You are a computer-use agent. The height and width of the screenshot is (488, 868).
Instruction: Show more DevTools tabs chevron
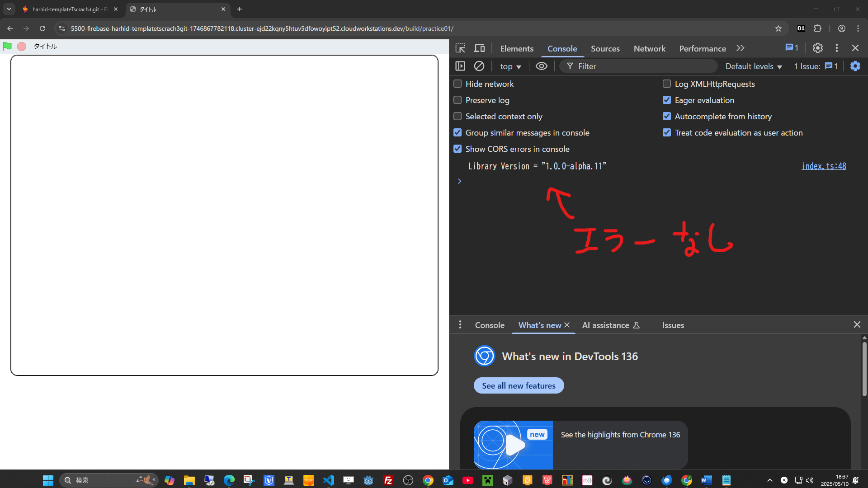(740, 48)
